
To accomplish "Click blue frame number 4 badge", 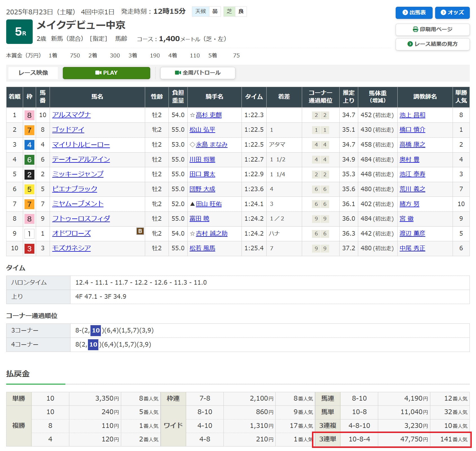I will (29, 145).
